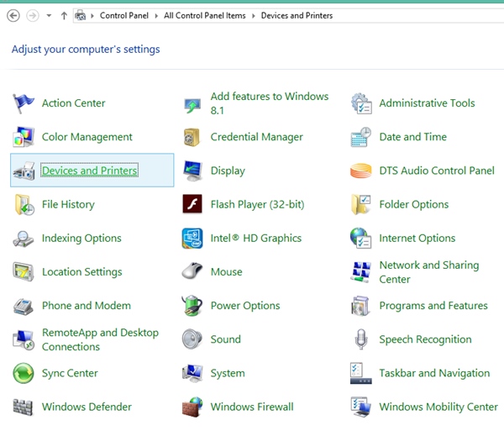Expand chevron after Control Panel breadcrumb

156,16
